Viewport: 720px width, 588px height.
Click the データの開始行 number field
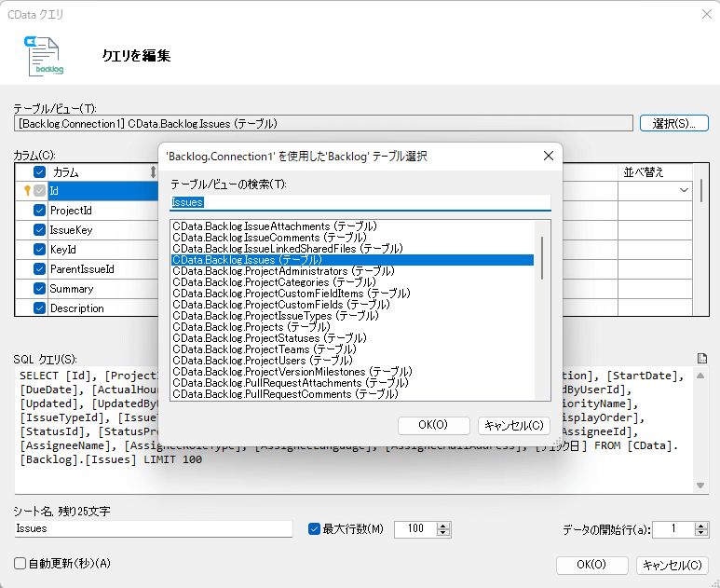[x=673, y=528]
